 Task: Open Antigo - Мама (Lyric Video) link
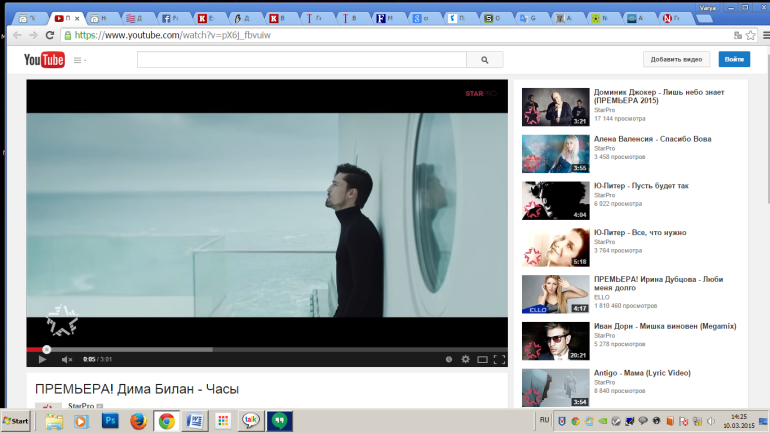tap(642, 373)
